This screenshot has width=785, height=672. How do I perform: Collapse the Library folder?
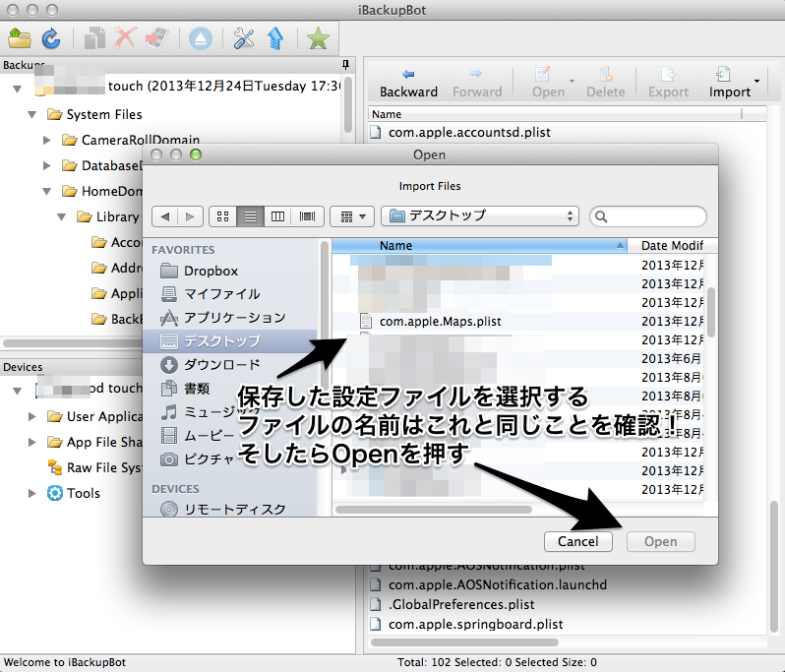pos(62,217)
